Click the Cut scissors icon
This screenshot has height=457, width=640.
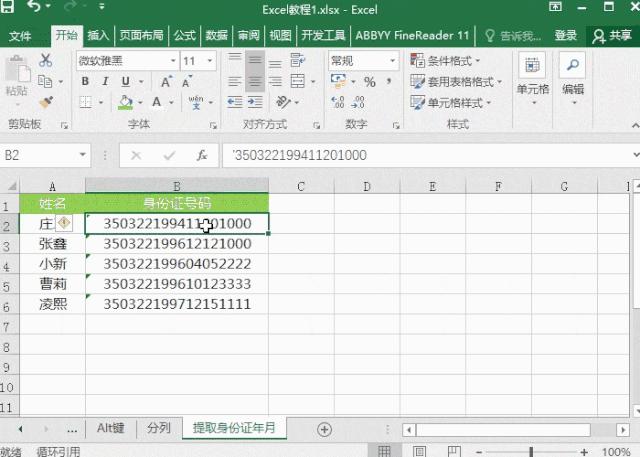click(x=45, y=60)
